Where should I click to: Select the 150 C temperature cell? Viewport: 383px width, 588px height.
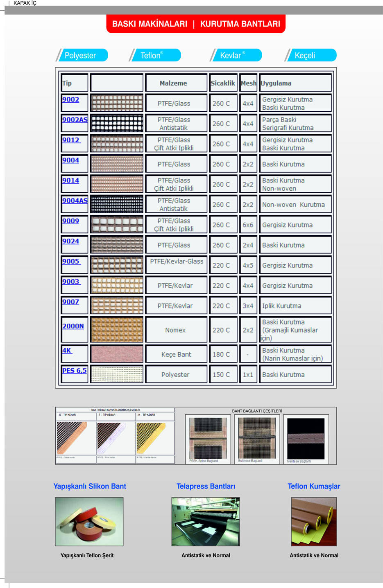point(223,374)
